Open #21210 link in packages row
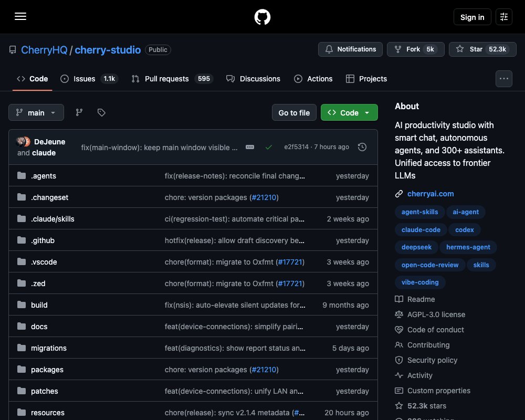Viewport: 525px width, 420px height. tap(264, 370)
